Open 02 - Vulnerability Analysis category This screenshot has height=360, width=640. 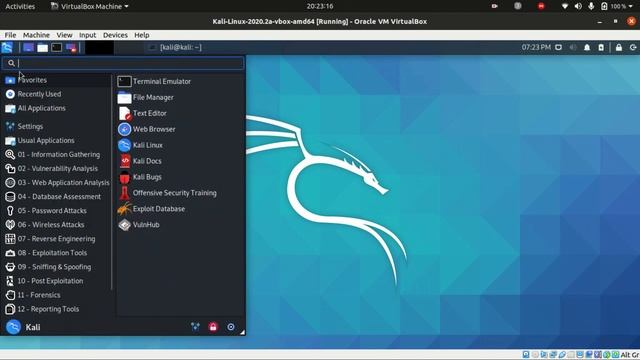point(56,169)
